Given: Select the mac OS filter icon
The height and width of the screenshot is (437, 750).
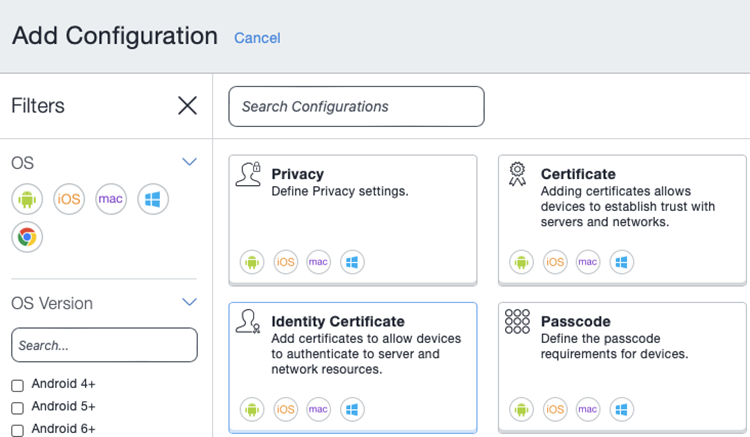Looking at the screenshot, I should pyautogui.click(x=111, y=199).
